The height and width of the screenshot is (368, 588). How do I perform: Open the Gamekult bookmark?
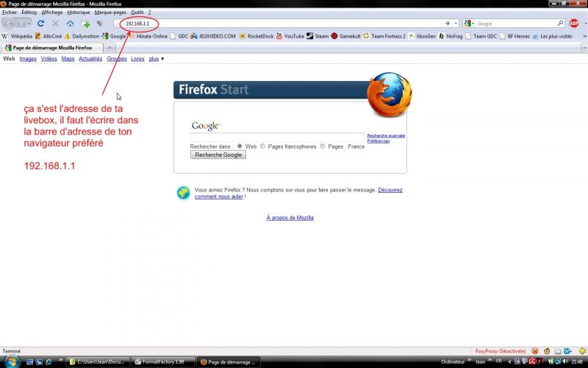(x=345, y=36)
